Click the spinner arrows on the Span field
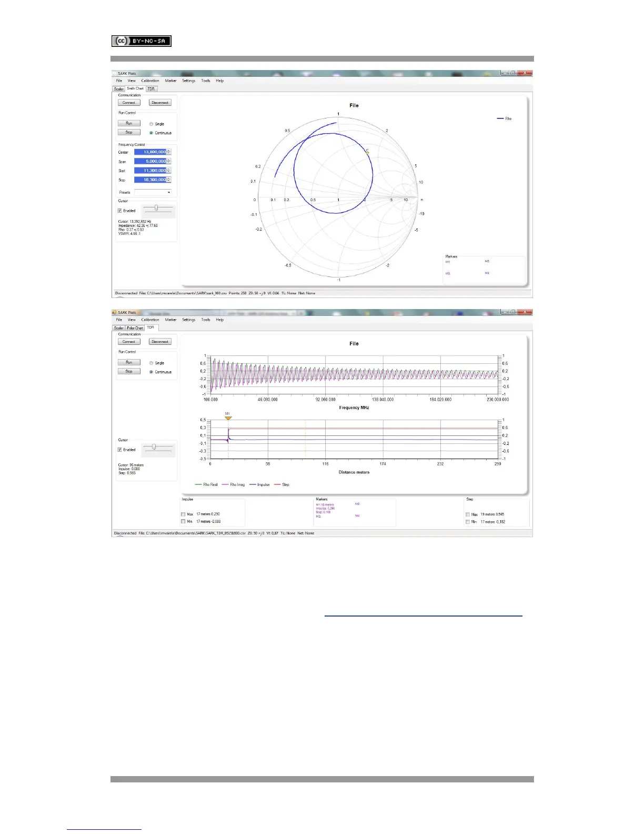 coord(169,161)
